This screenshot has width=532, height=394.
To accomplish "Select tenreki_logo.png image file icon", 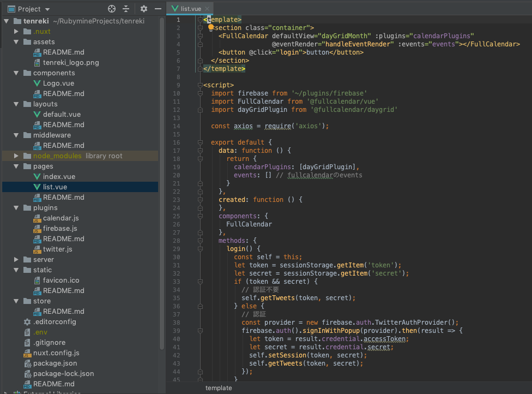I will (x=37, y=63).
